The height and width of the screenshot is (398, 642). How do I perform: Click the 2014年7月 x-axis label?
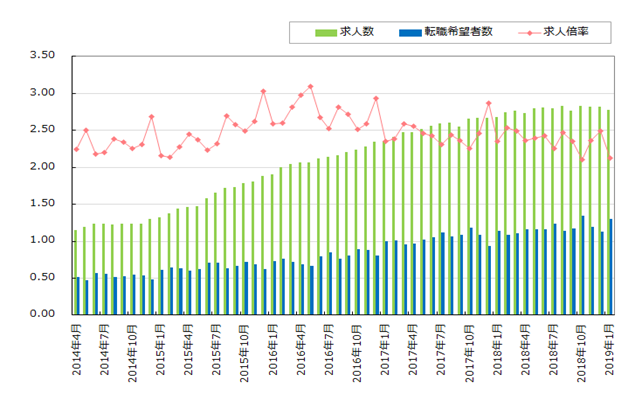(104, 350)
